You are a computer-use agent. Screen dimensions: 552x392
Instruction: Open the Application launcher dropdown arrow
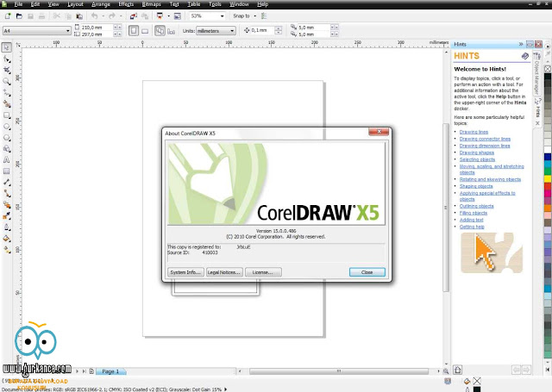(168, 16)
